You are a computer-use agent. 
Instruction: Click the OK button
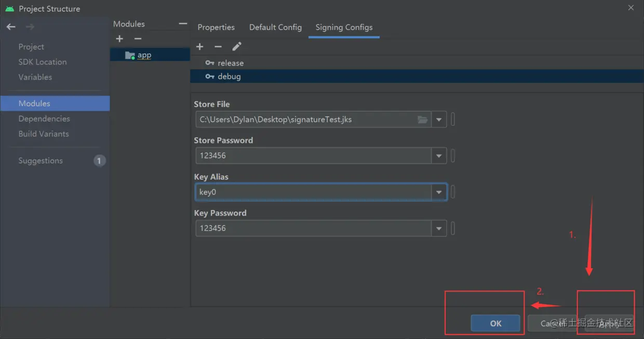495,323
